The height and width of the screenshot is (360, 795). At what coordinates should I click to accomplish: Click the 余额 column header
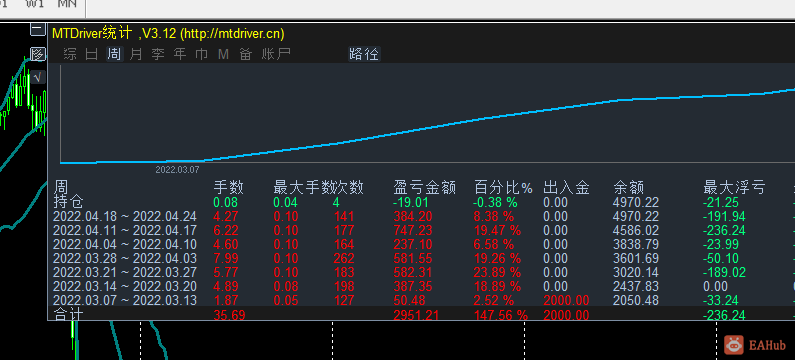pos(629,188)
